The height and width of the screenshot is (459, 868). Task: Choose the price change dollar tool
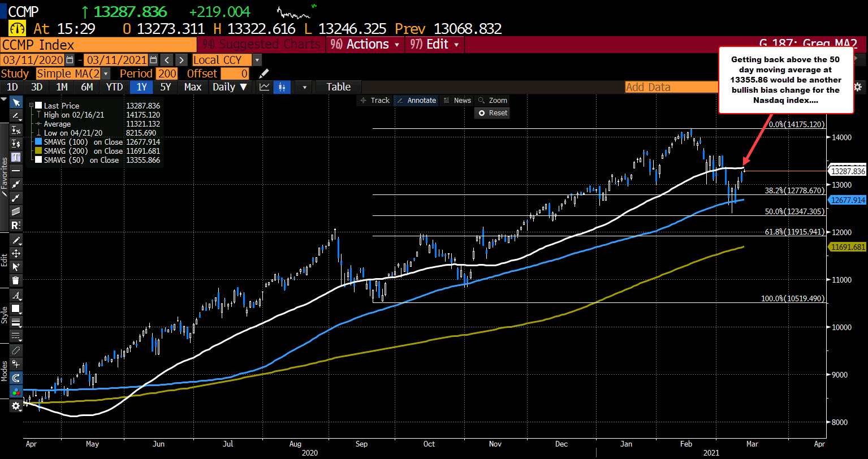coord(16,144)
